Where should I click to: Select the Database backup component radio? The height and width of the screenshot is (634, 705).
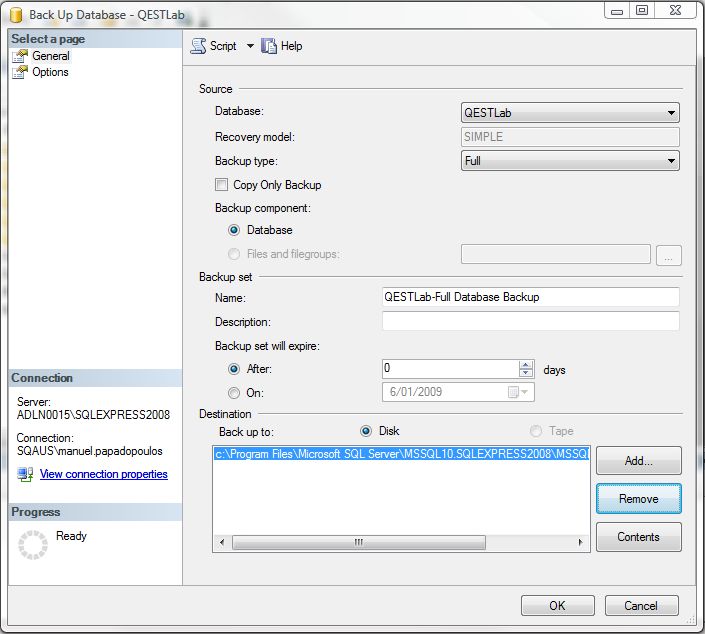235,230
